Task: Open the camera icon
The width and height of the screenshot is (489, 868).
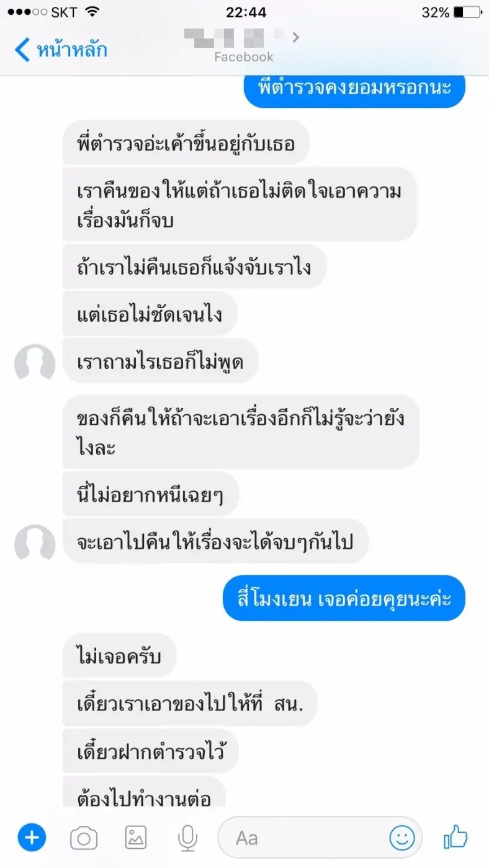Action: (x=84, y=838)
